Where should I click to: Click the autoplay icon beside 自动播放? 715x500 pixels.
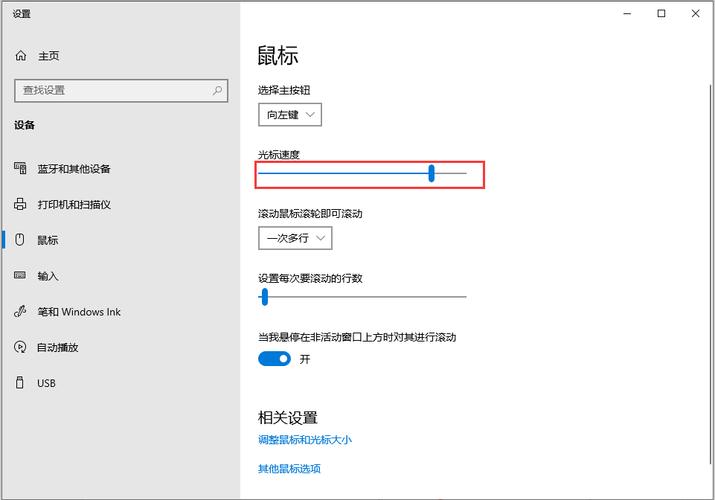point(20,347)
